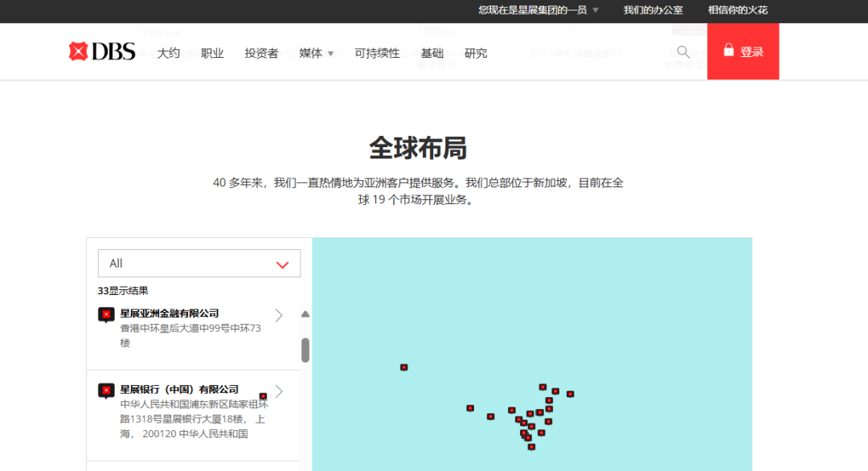Click the marker icon beside 星展亚洲金融有限公司

[106, 315]
